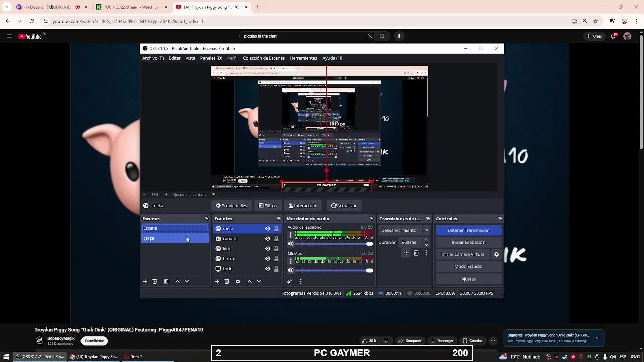This screenshot has height=362, width=644.
Task: Click Modo Estudio button
Action: point(468,266)
